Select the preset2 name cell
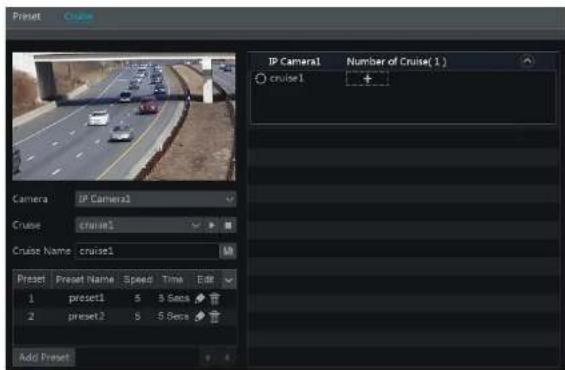The height and width of the screenshot is (370, 565). [x=86, y=317]
